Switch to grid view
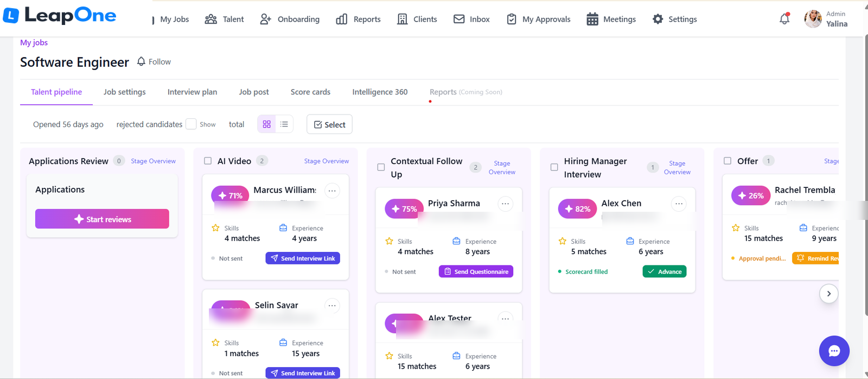 (266, 124)
